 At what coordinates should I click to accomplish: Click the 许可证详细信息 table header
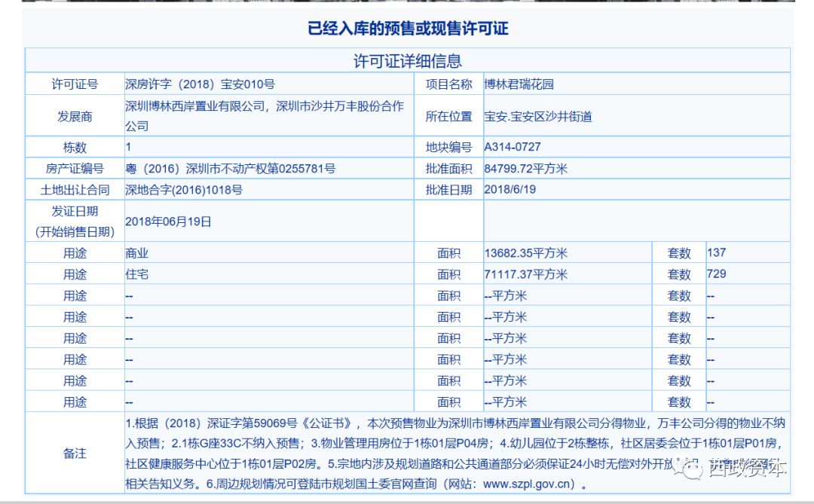point(408,61)
